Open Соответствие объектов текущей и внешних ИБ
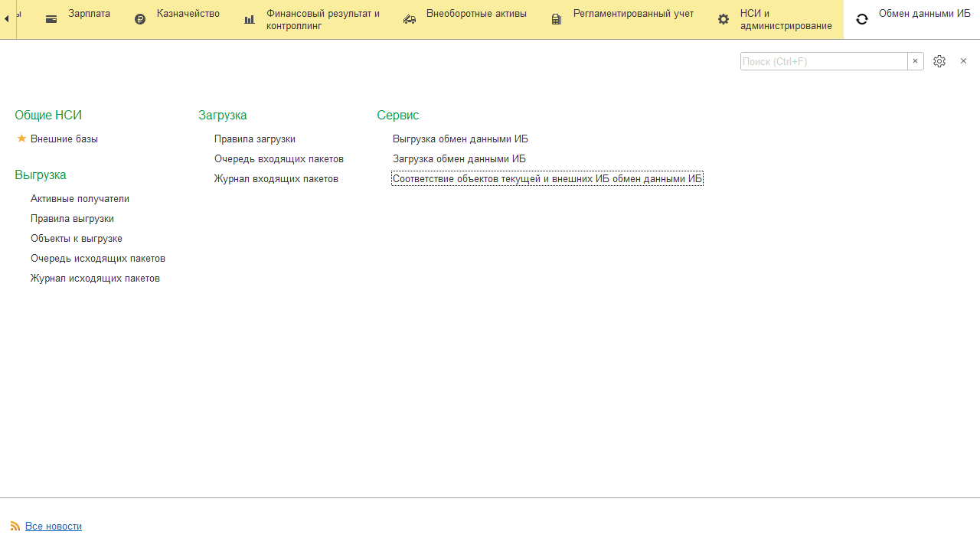This screenshot has width=980, height=551. (x=547, y=179)
